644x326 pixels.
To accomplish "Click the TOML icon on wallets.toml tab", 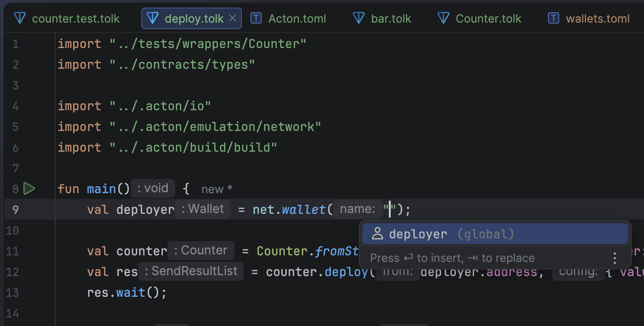I will click(x=554, y=18).
